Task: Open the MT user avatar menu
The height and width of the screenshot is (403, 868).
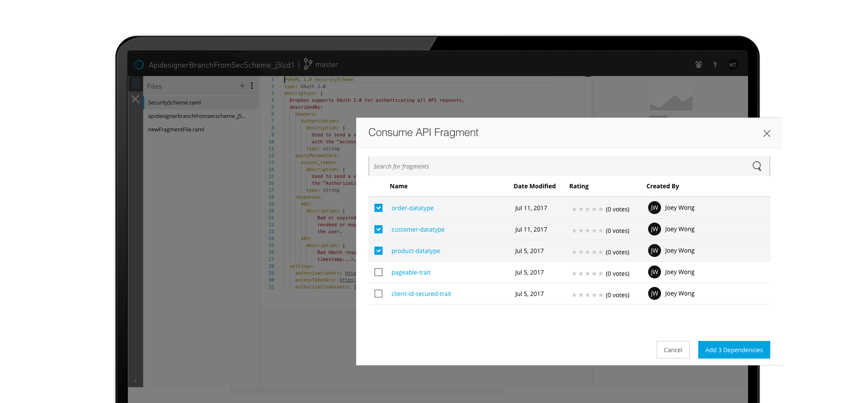Action: click(x=733, y=65)
